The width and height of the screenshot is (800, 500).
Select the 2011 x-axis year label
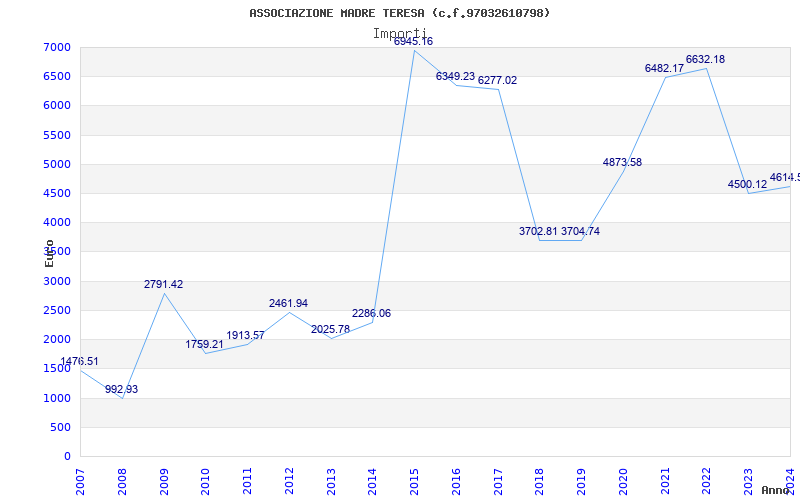click(x=247, y=482)
